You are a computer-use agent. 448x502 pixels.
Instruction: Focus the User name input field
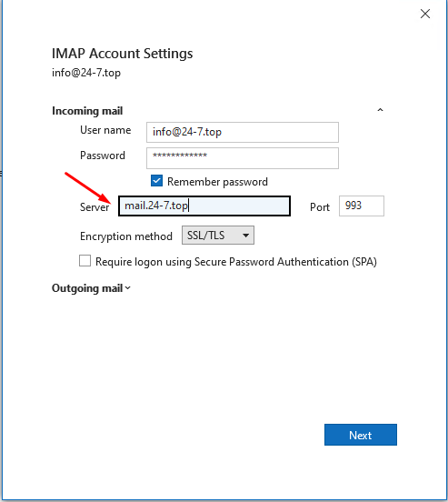click(243, 132)
